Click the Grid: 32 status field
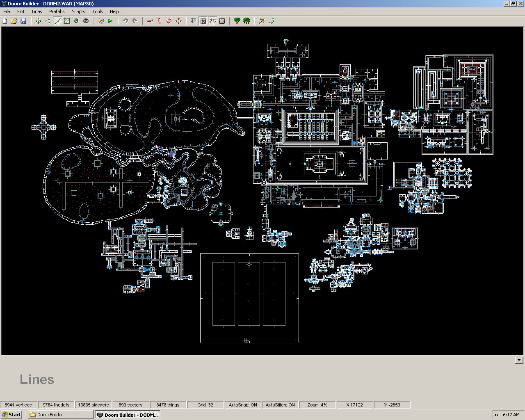 click(x=205, y=405)
